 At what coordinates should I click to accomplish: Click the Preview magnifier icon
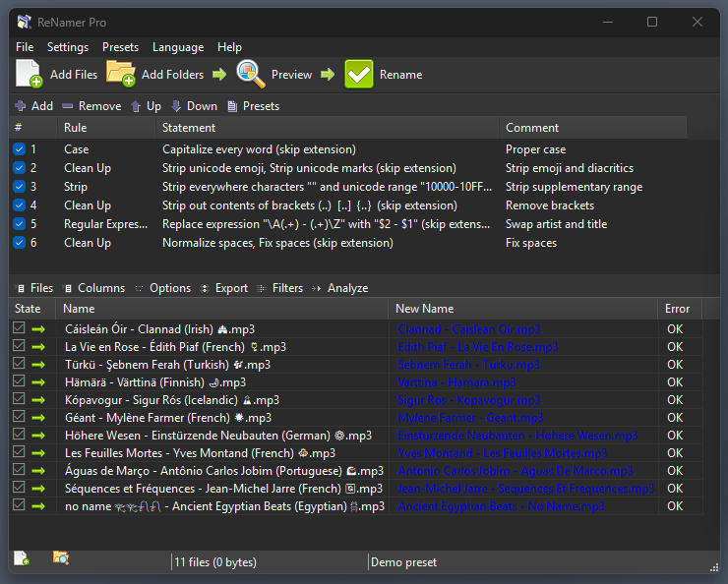point(251,74)
